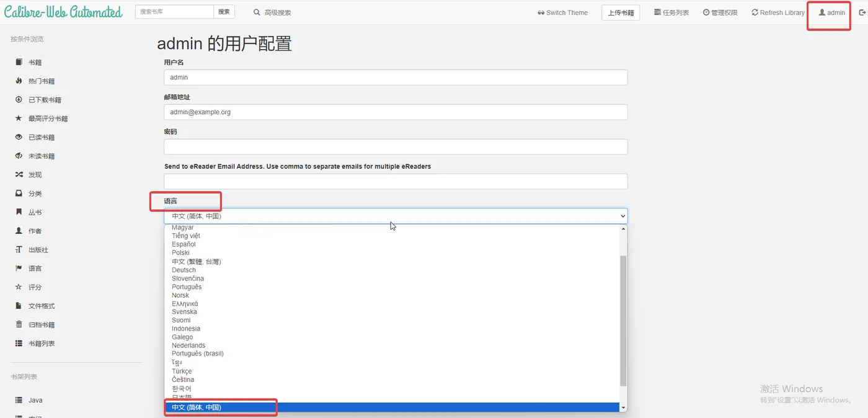The width and height of the screenshot is (868, 418).
Task: Click the series bookmark icon
Action: pyautogui.click(x=19, y=212)
